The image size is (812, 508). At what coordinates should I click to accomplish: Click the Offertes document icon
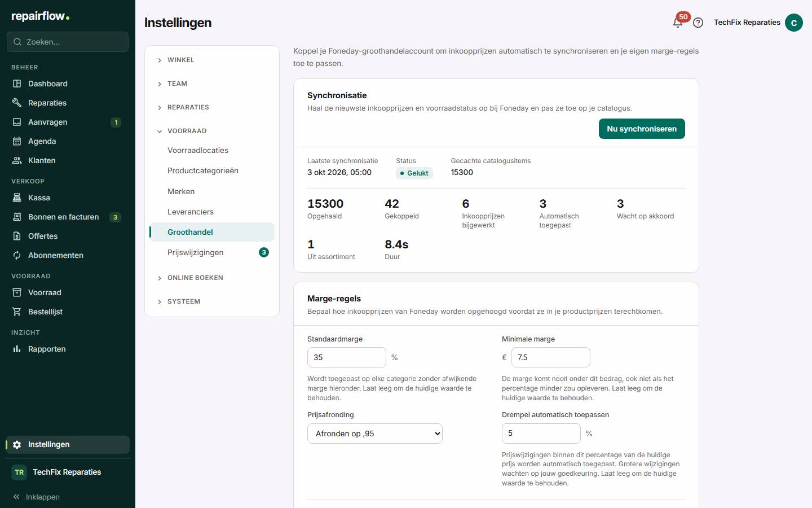tap(17, 236)
